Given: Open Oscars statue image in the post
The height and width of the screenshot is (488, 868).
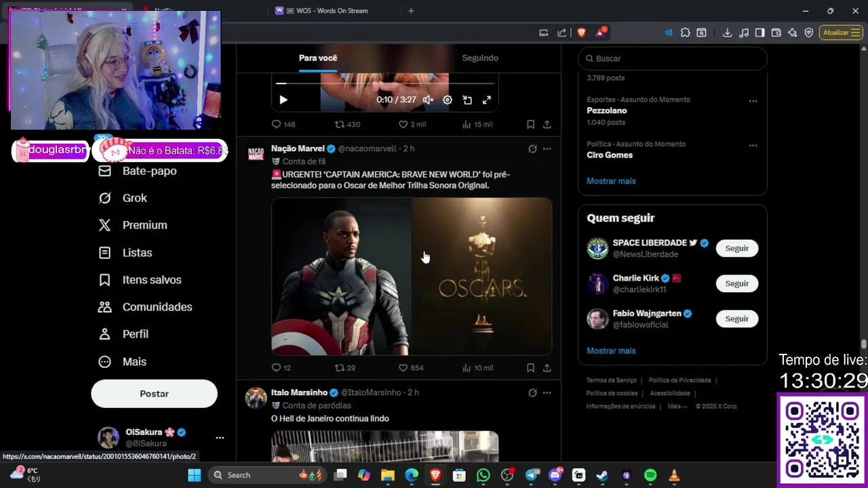Looking at the screenshot, I should [482, 277].
